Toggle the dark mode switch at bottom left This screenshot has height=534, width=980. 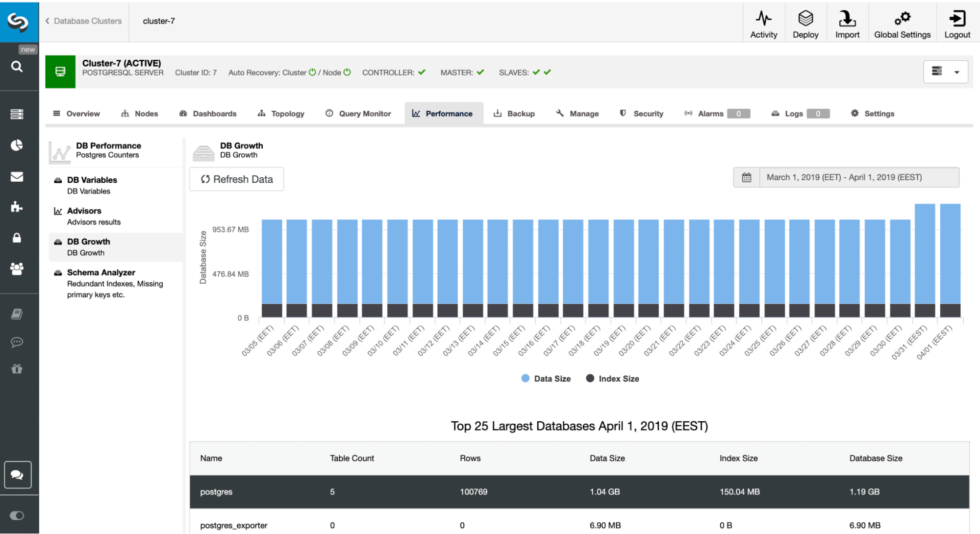click(x=18, y=516)
